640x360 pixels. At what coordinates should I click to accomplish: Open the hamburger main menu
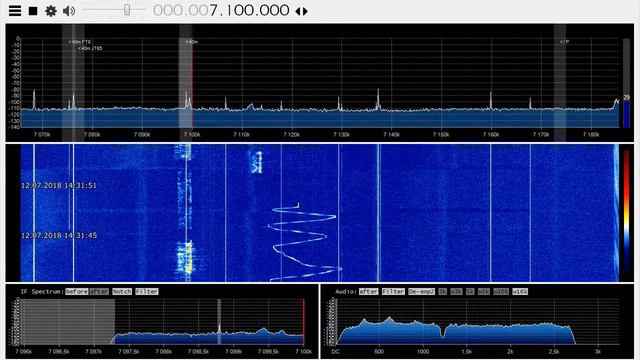pyautogui.click(x=15, y=11)
